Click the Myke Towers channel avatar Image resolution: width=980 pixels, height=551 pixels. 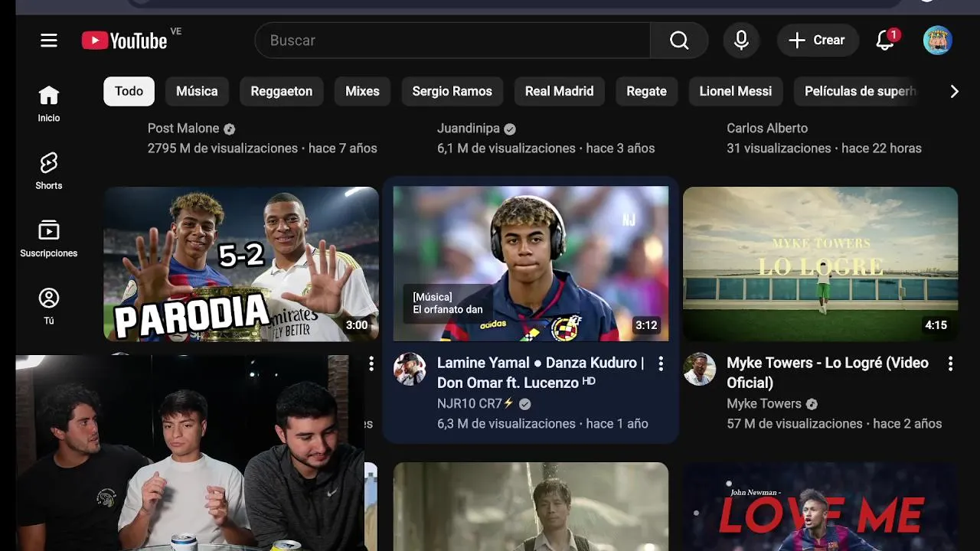click(699, 369)
